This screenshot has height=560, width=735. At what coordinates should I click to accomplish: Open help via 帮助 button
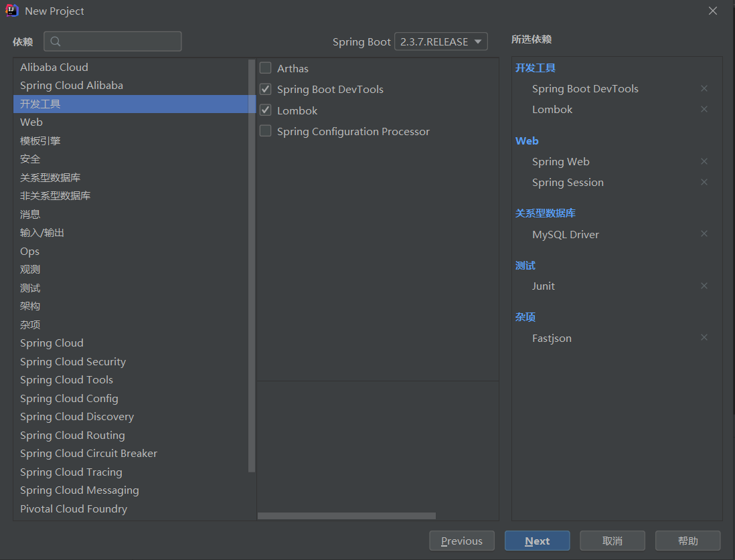coord(687,541)
